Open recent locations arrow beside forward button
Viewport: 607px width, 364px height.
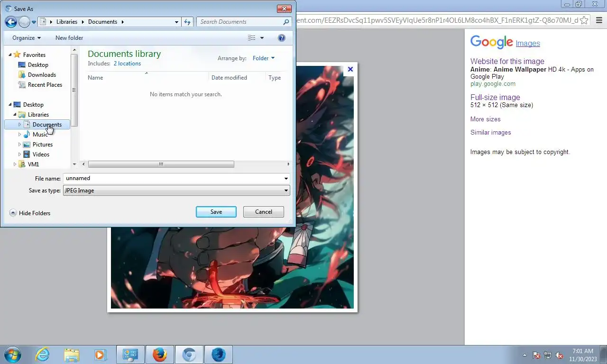[34, 22]
